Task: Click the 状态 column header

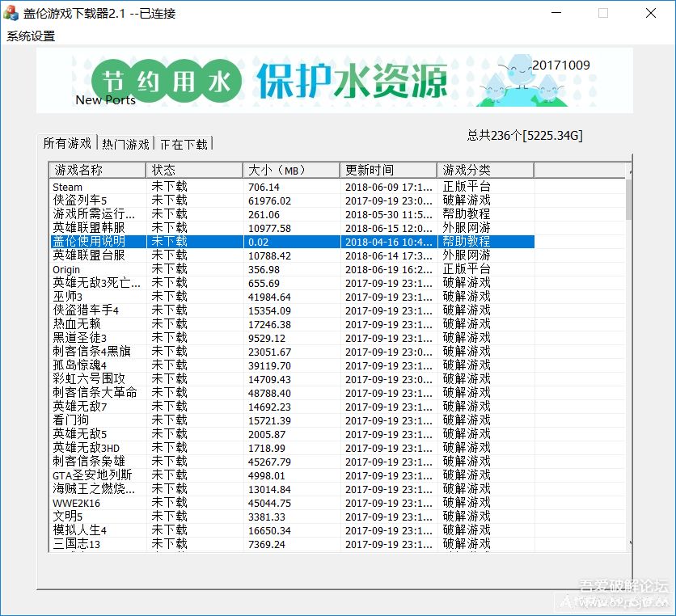Action: click(194, 170)
